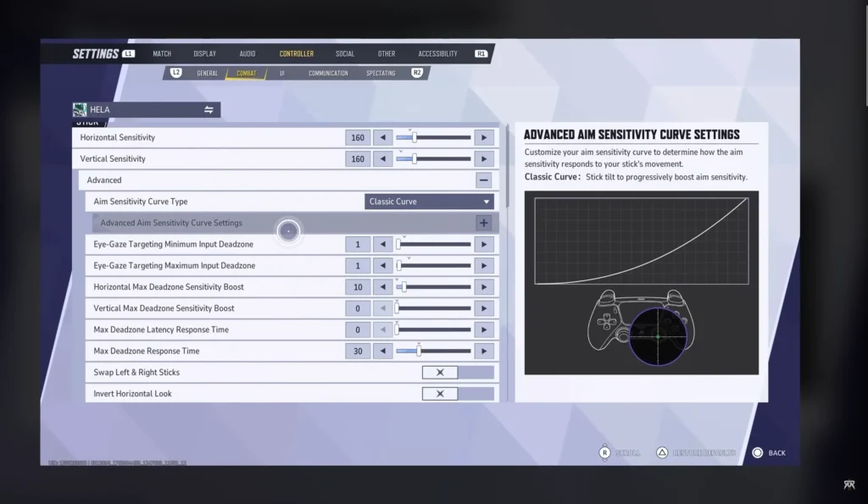Select the L2 icon before General
This screenshot has width=868, height=504.
pyautogui.click(x=175, y=73)
